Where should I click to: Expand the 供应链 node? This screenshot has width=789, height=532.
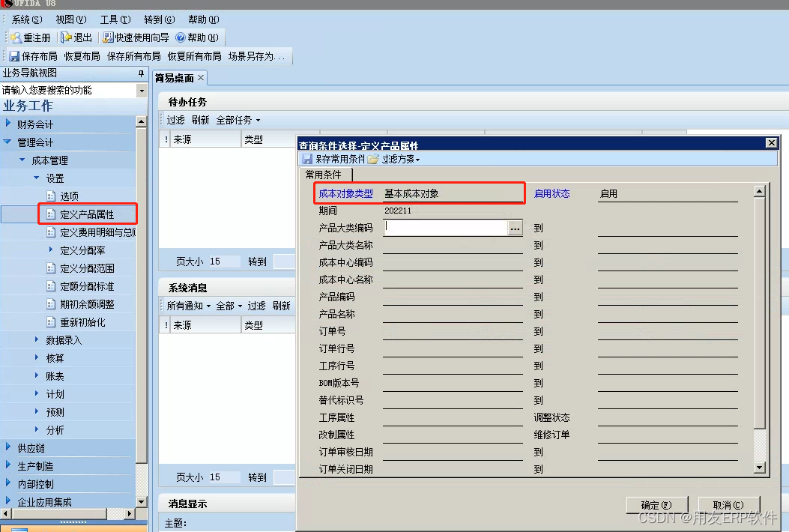pos(7,447)
